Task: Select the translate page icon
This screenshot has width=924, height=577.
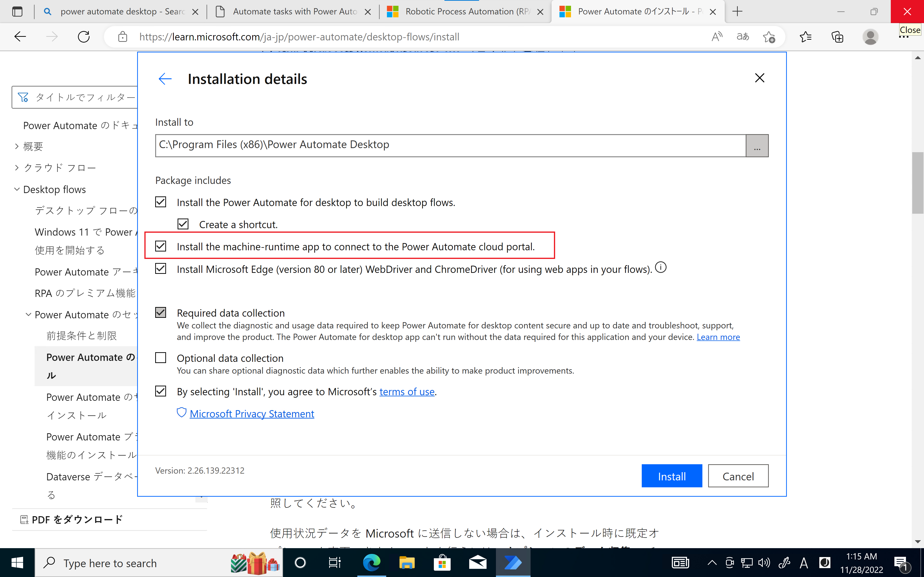Action: pyautogui.click(x=743, y=37)
